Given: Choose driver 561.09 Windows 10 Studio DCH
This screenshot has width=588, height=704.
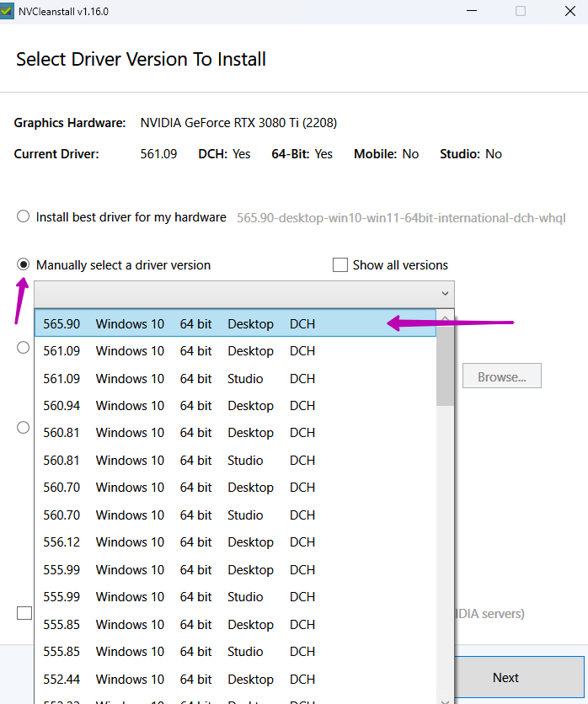Looking at the screenshot, I should (235, 378).
